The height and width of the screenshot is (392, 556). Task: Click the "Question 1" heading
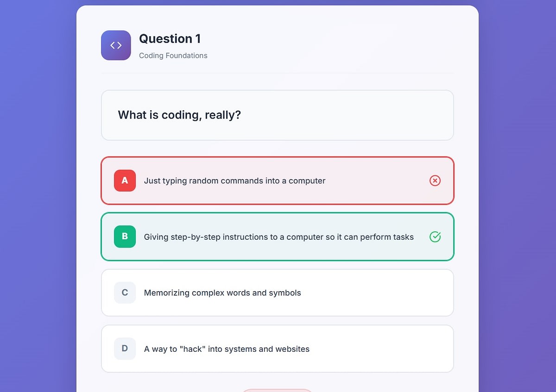(170, 39)
